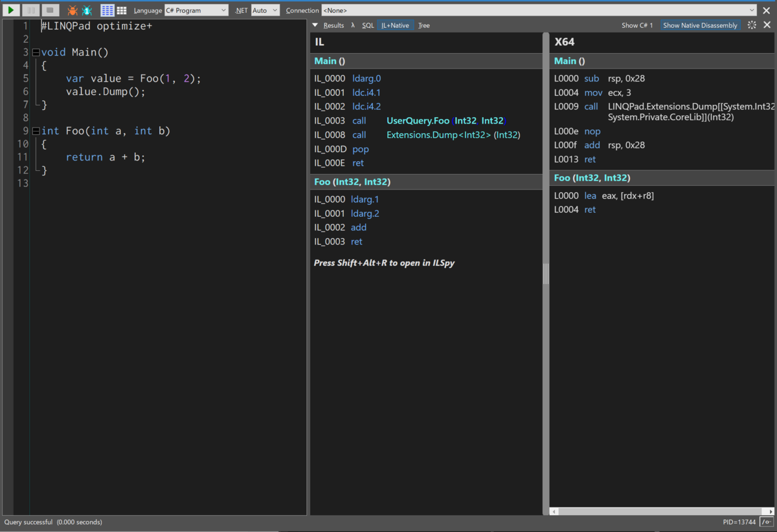Run the query with the green play button

click(x=10, y=10)
